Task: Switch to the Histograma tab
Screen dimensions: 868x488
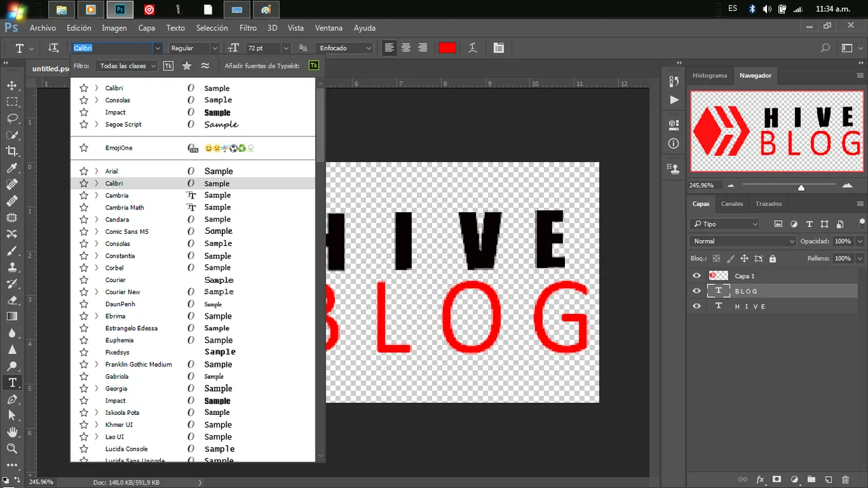Action: pos(709,75)
